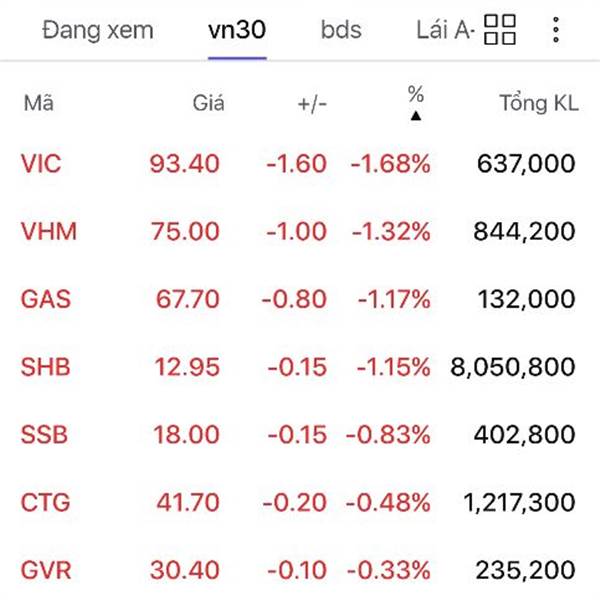
Task: Open SHB stock details
Action: click(x=300, y=367)
